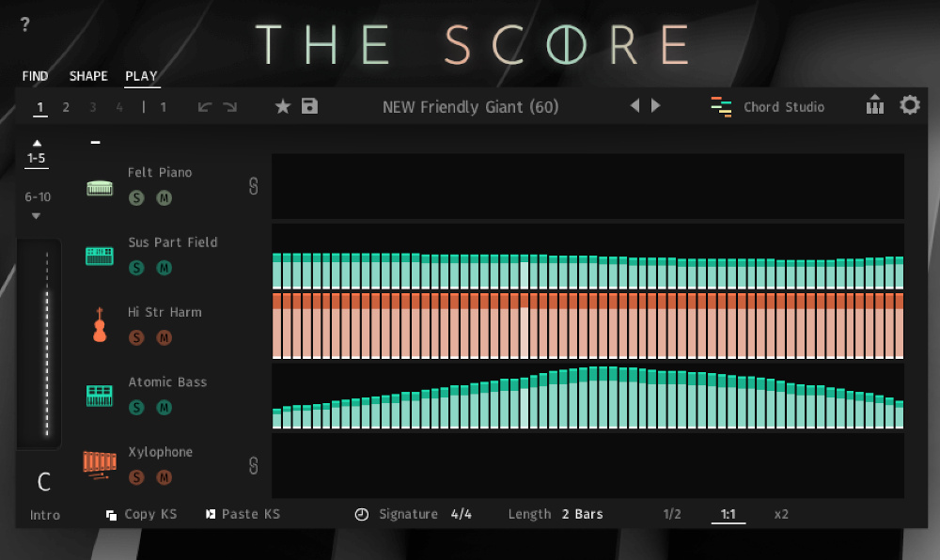Click the Signature label
Screen dimensions: 940x560
coord(408,515)
